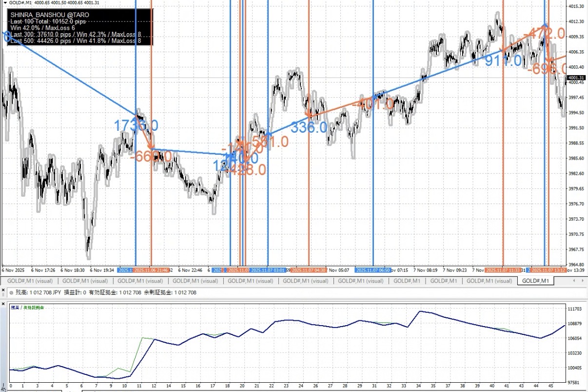Click the 7 Nov 09:23 time axis label
The image size is (588, 392).
[x=455, y=270]
